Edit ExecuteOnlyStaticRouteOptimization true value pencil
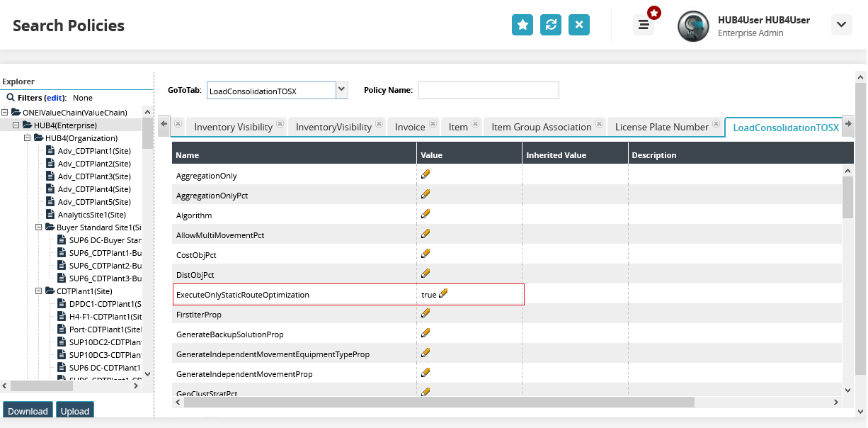This screenshot has height=428, width=868. pyautogui.click(x=444, y=293)
